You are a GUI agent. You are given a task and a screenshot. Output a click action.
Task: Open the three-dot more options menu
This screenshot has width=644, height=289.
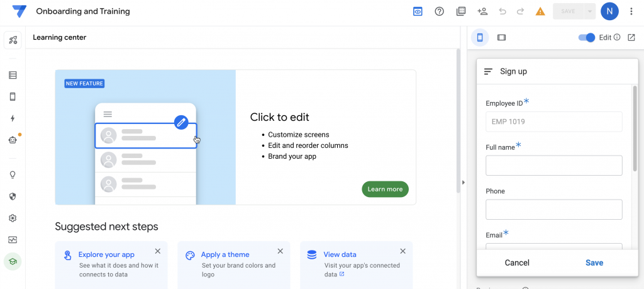pos(631,11)
